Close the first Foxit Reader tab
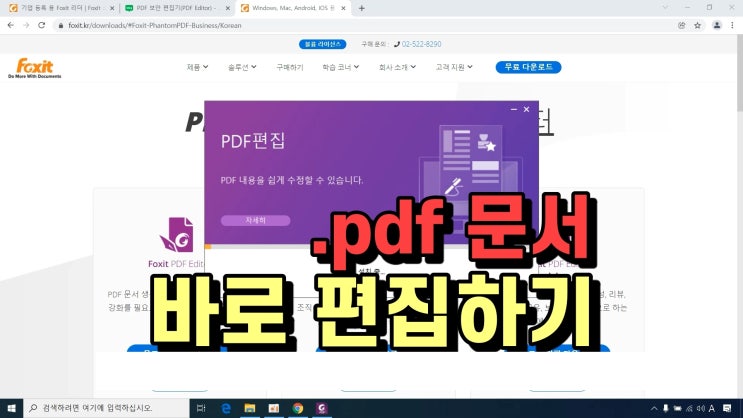 point(112,8)
